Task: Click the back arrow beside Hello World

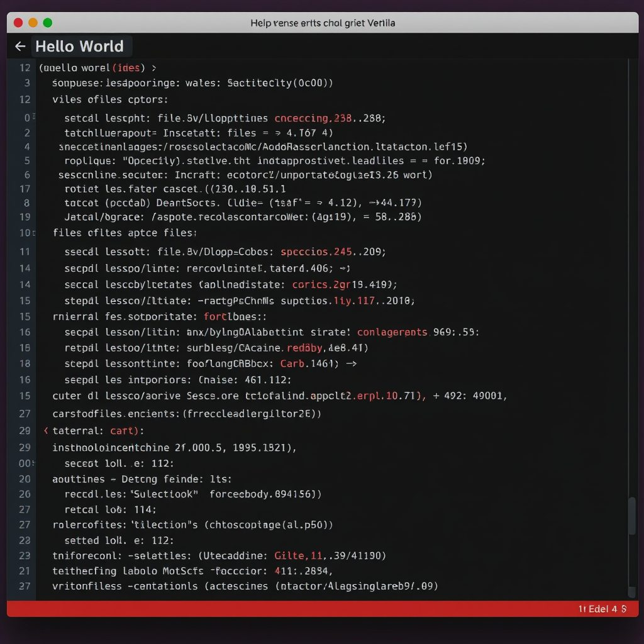Action: point(20,47)
